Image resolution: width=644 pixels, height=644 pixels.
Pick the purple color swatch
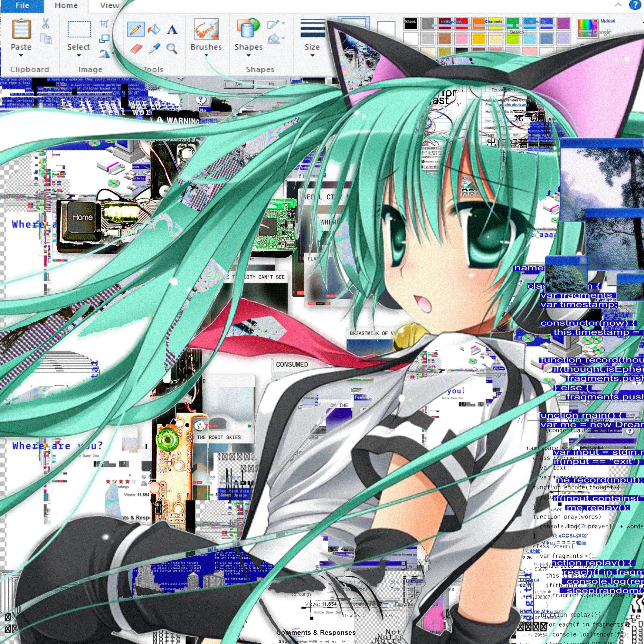click(x=563, y=23)
